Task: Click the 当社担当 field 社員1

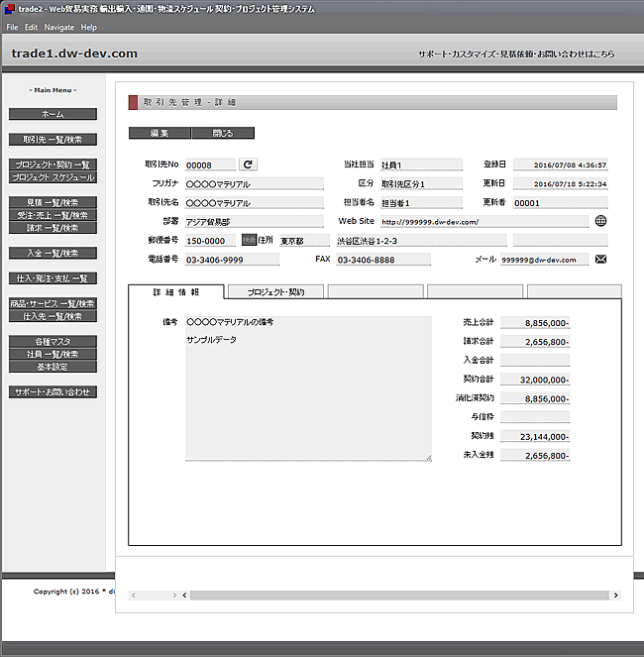Action: pyautogui.click(x=421, y=164)
